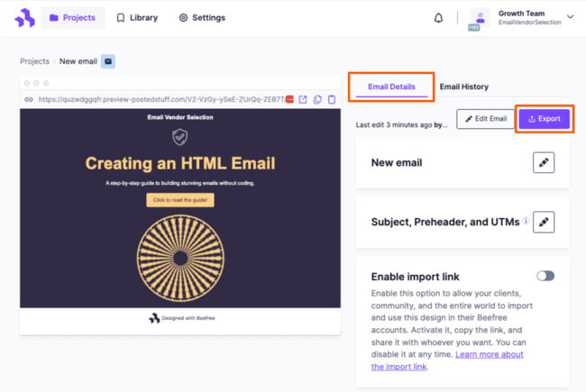The height and width of the screenshot is (392, 586).
Task: Edit the New email name with the pencil
Action: [x=544, y=162]
